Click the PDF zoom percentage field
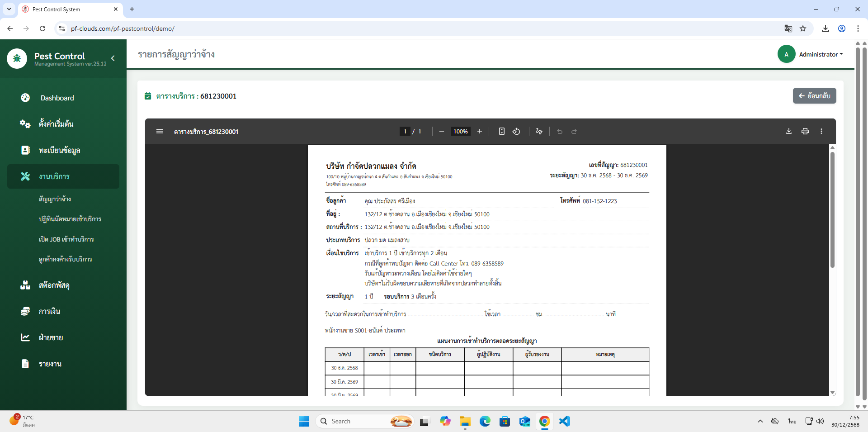868x432 pixels. [x=460, y=132]
